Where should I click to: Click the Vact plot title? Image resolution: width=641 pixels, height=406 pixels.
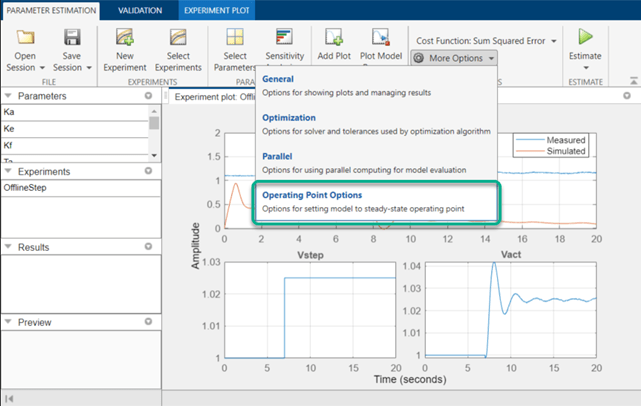[x=511, y=255]
